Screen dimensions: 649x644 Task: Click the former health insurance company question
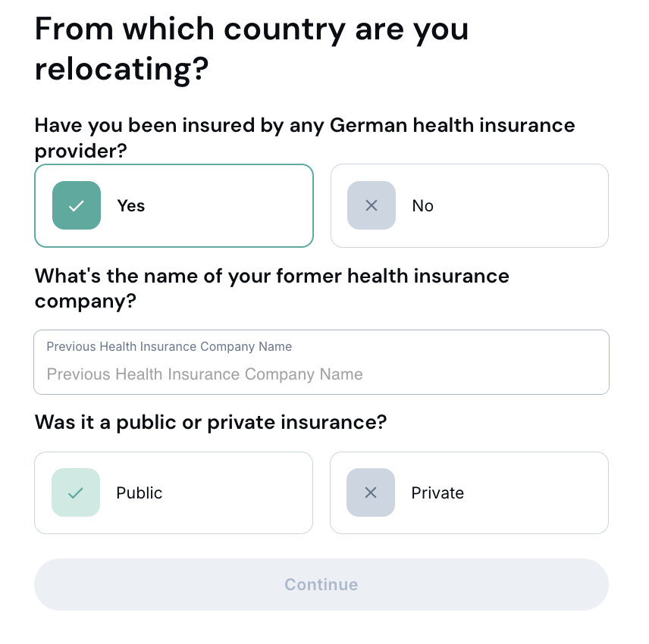pyautogui.click(x=271, y=288)
